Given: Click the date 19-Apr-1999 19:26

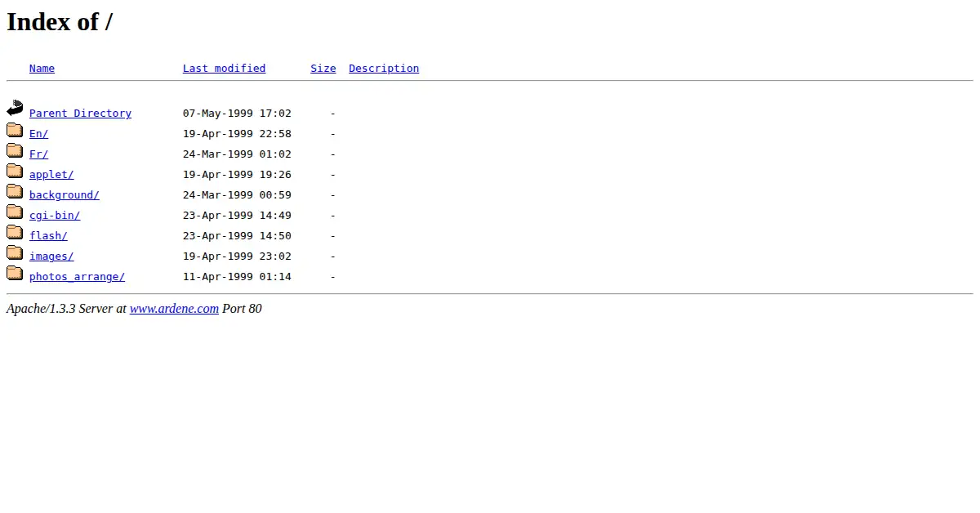Looking at the screenshot, I should coord(237,175).
